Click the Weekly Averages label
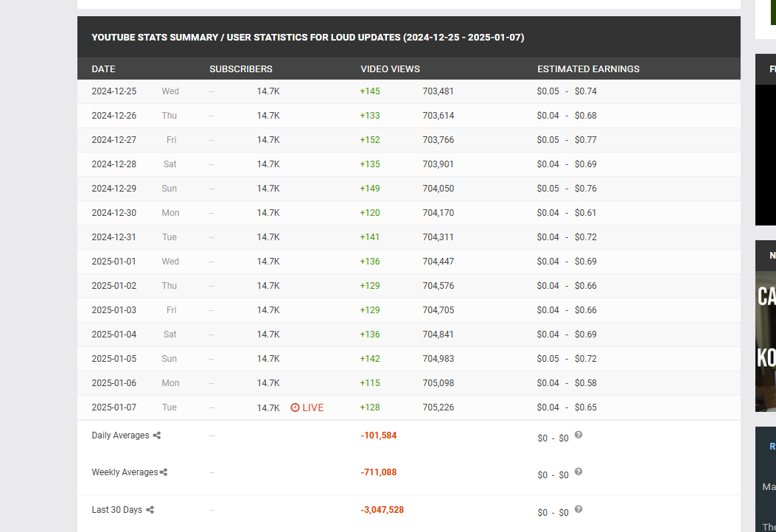Viewport: 776px width, 532px height. (x=125, y=472)
